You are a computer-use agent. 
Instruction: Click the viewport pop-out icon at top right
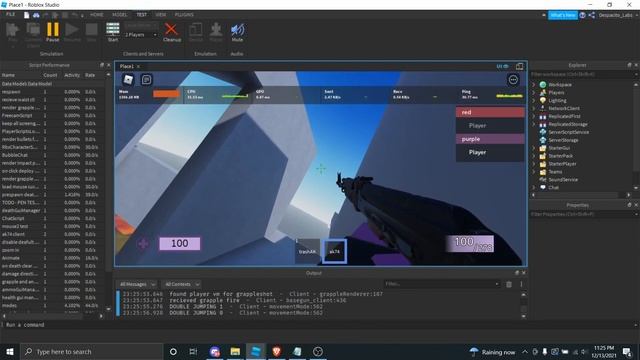pyautogui.click(x=519, y=66)
